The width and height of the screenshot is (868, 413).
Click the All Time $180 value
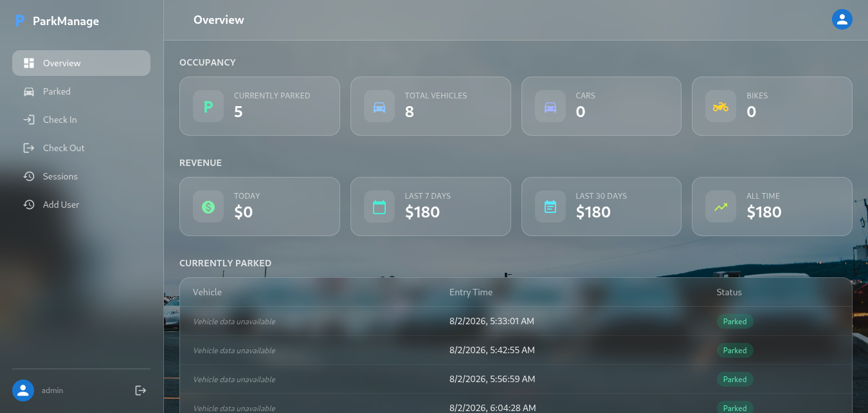764,212
